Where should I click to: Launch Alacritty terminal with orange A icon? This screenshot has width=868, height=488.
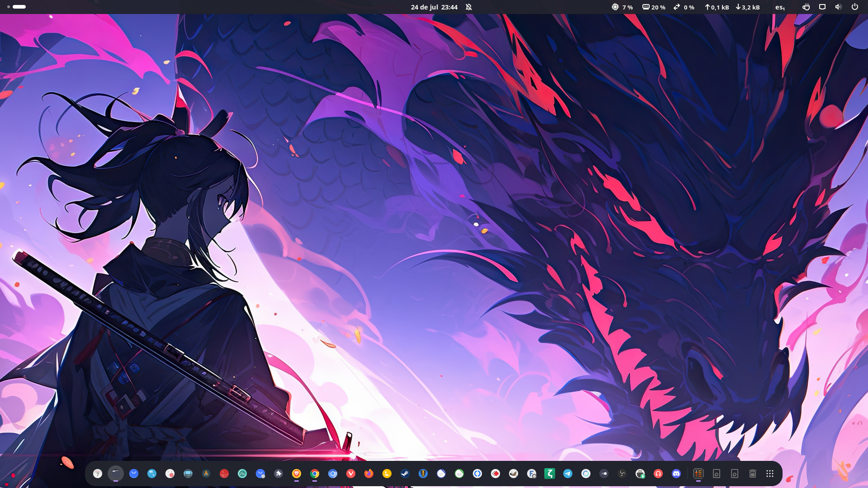[206, 474]
